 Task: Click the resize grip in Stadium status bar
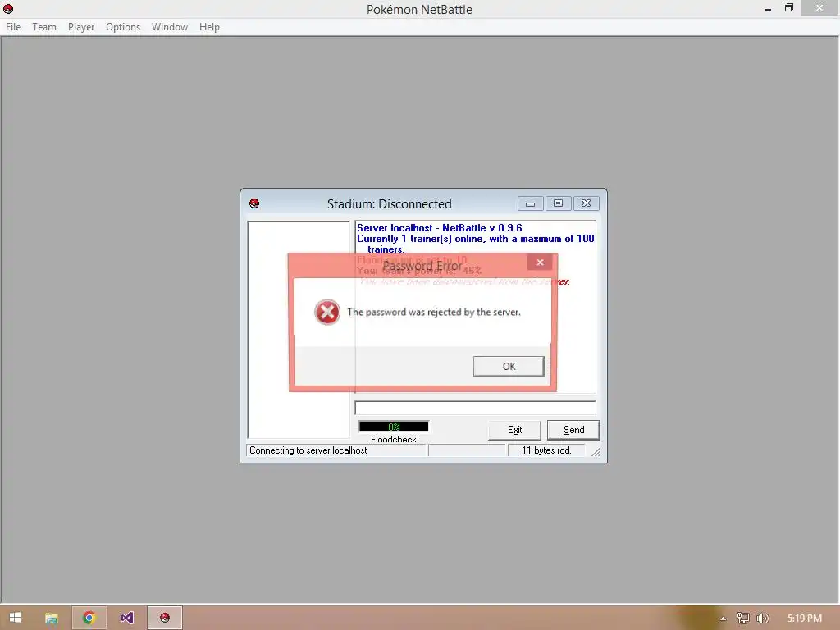click(x=596, y=452)
